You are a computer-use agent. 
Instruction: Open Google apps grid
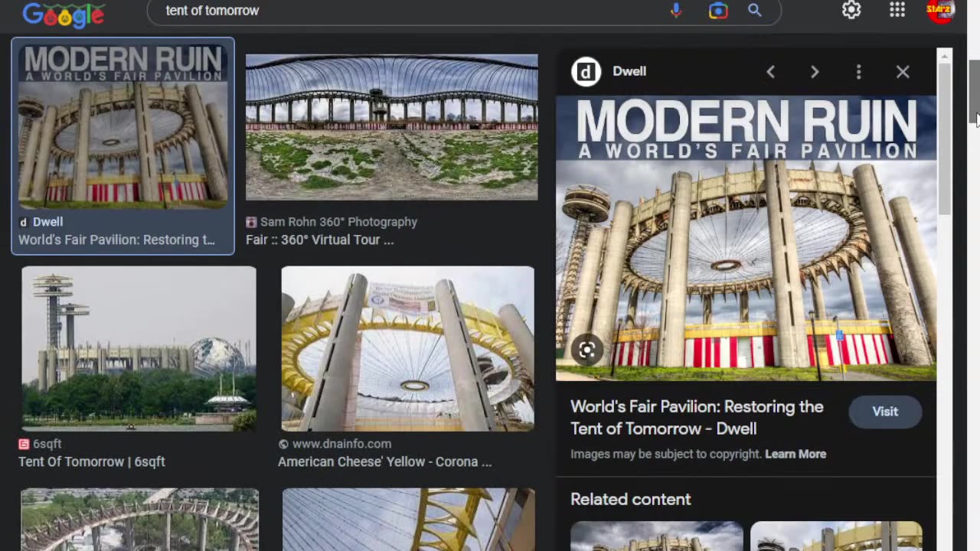tap(897, 10)
